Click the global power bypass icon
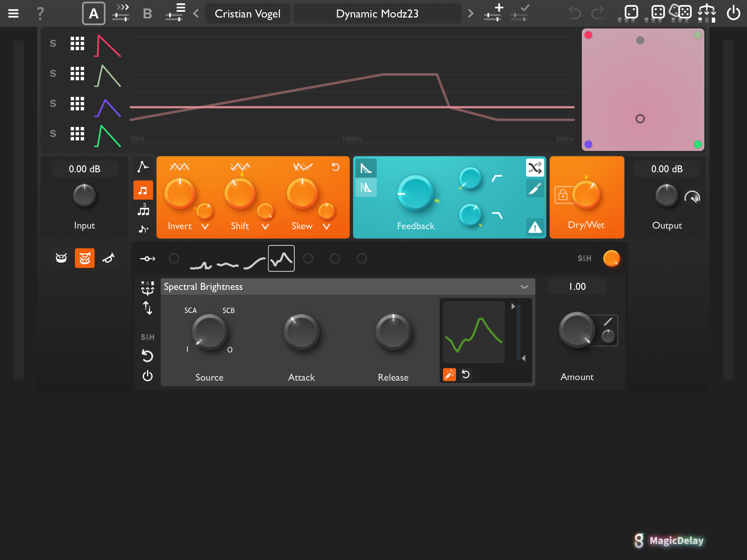The width and height of the screenshot is (747, 560). click(733, 13)
